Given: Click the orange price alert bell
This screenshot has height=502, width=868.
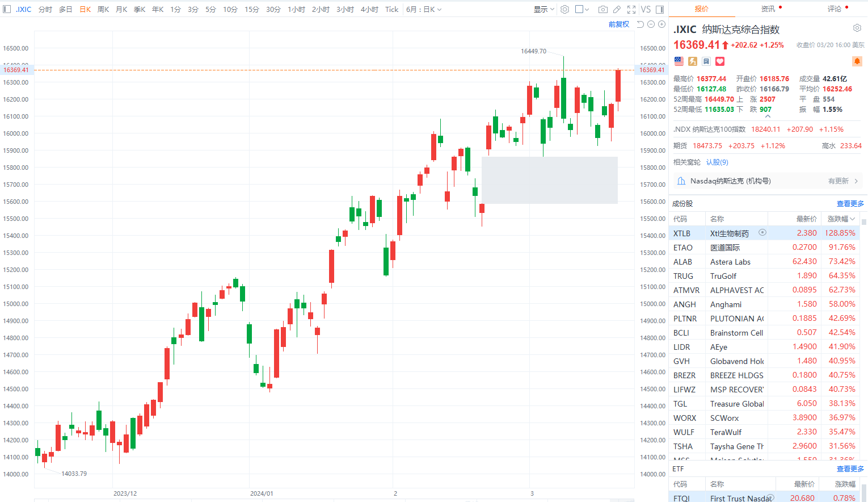Looking at the screenshot, I should 857,61.
